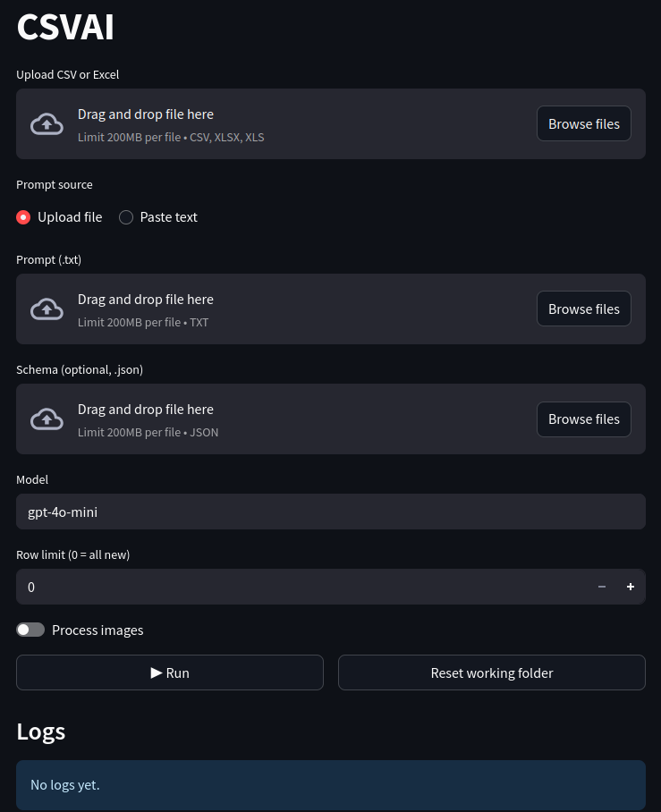Browse files for the Schema .json upload
661x812 pixels.
[583, 419]
